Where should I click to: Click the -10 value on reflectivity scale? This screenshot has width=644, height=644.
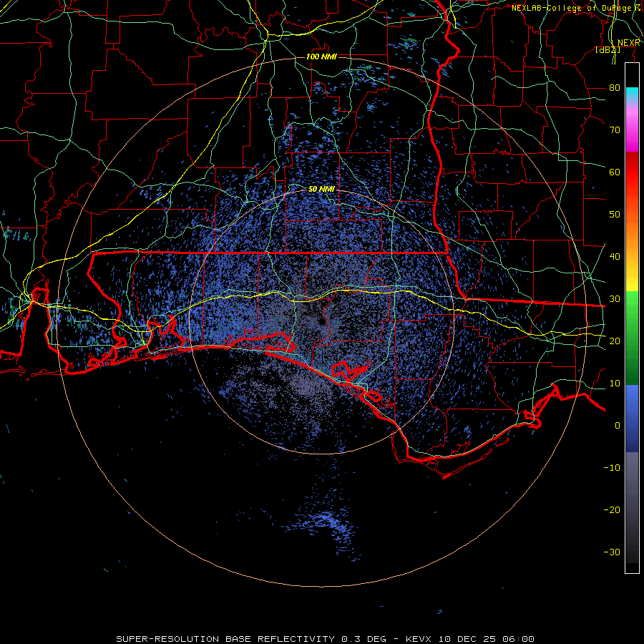click(x=612, y=468)
